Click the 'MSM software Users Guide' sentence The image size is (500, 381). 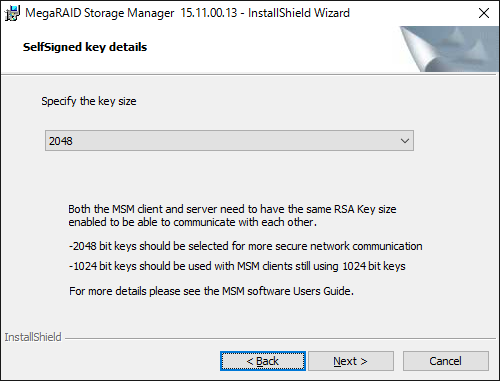click(x=211, y=291)
